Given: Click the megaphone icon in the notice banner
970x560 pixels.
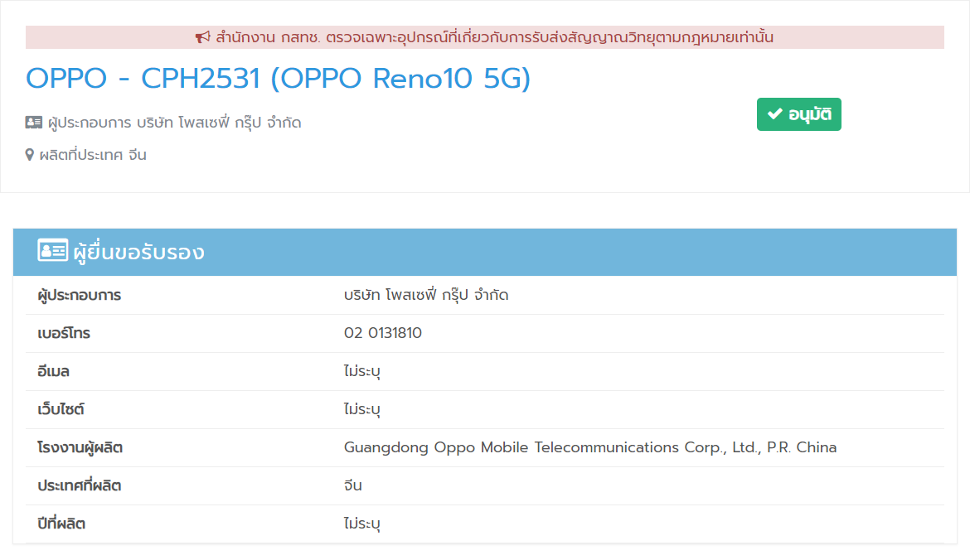Looking at the screenshot, I should pyautogui.click(x=203, y=37).
